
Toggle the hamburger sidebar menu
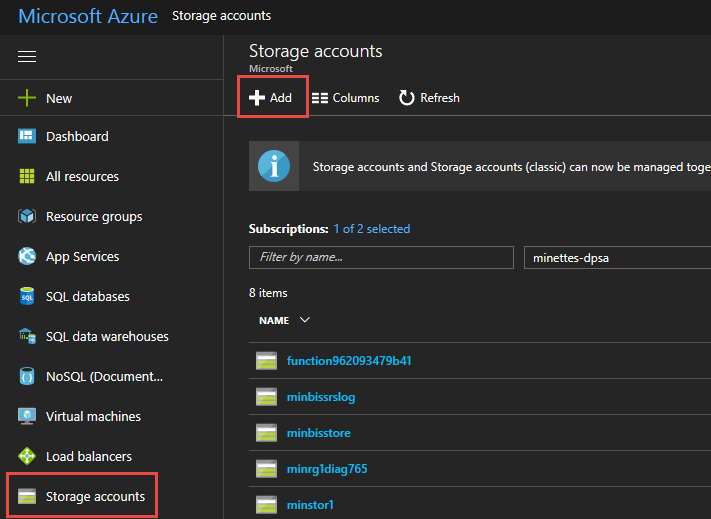pos(27,57)
